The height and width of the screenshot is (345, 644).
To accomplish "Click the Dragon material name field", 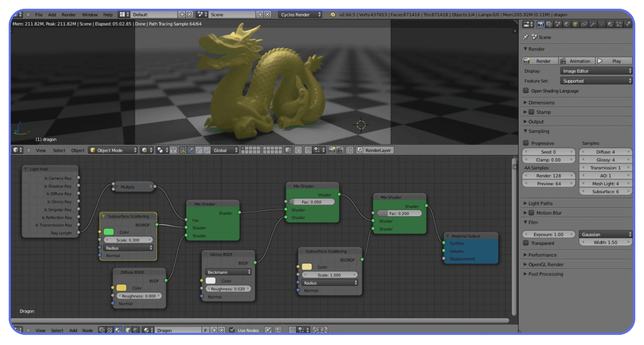I will point(178,330).
